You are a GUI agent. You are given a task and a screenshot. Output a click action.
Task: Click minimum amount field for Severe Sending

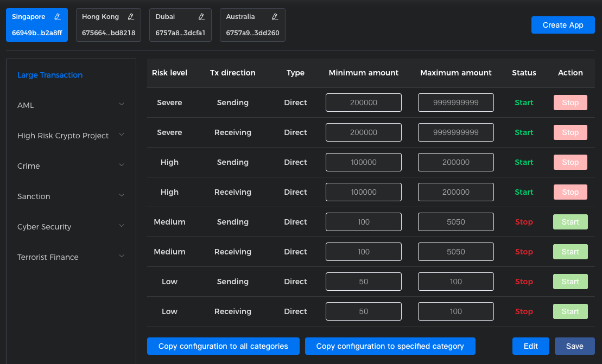(x=364, y=103)
